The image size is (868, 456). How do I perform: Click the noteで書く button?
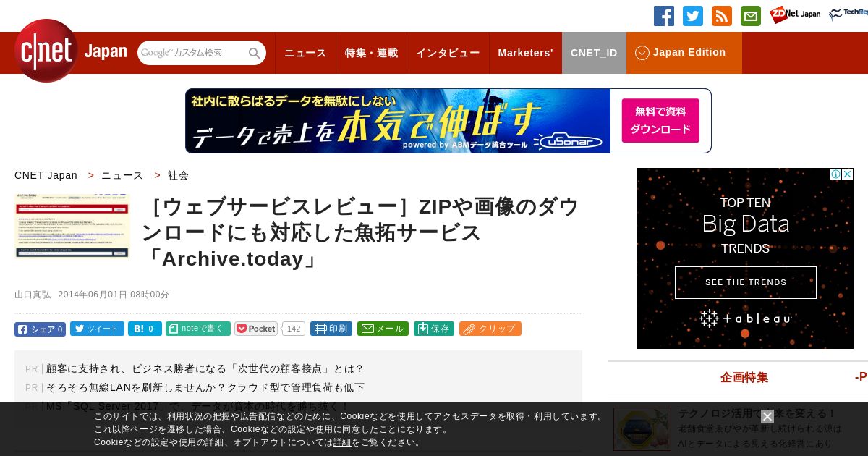click(x=198, y=329)
